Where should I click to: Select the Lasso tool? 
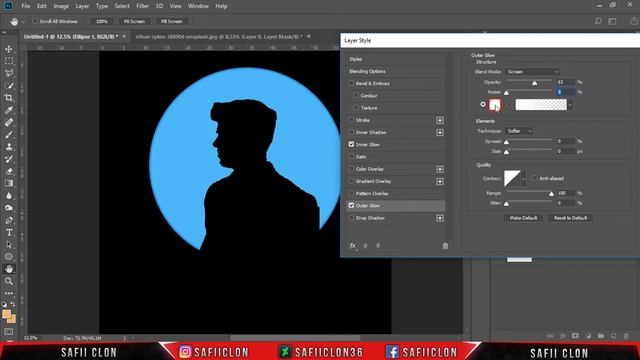pyautogui.click(x=9, y=73)
